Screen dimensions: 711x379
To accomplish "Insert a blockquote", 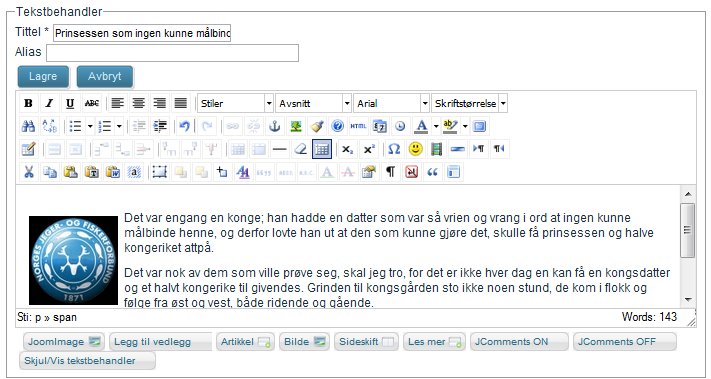I will [432, 172].
